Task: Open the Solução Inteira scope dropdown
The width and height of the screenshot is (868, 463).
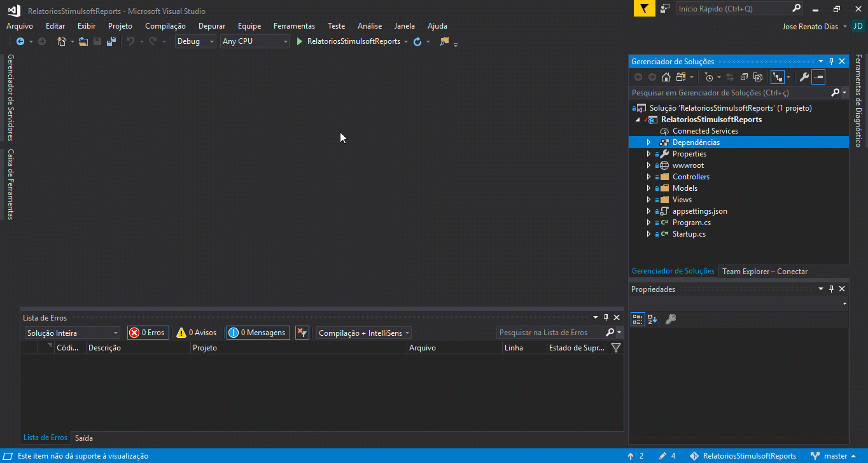Action: pos(73,333)
